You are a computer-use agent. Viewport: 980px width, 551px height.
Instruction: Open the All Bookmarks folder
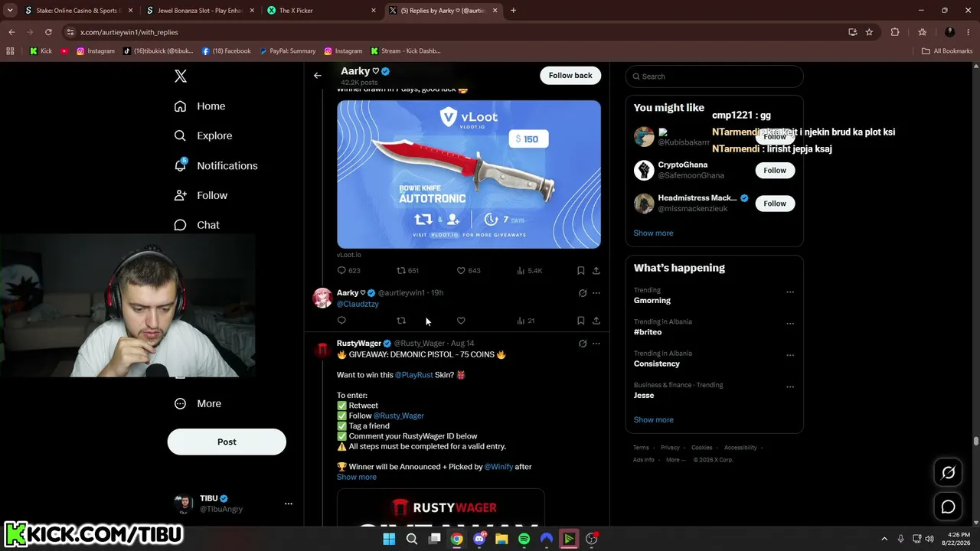(x=947, y=51)
